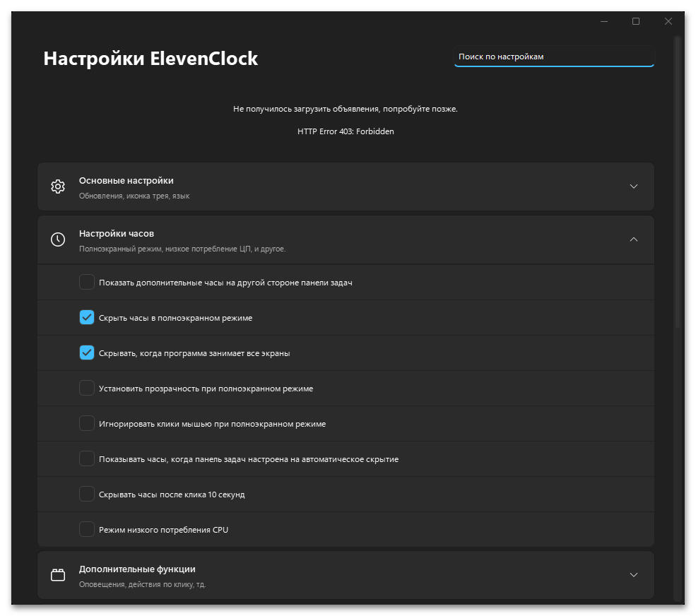This screenshot has width=696, height=616.
Task: Expand Дополнительные функции chevron
Action: pyautogui.click(x=634, y=575)
